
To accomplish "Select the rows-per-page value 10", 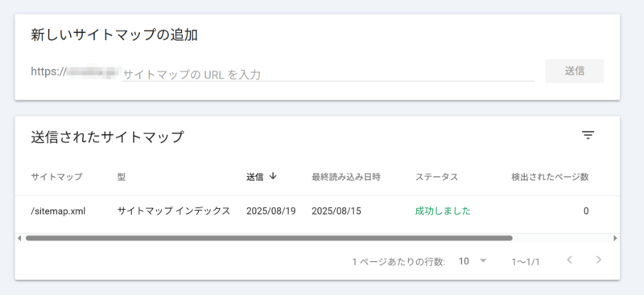I will click(x=464, y=261).
